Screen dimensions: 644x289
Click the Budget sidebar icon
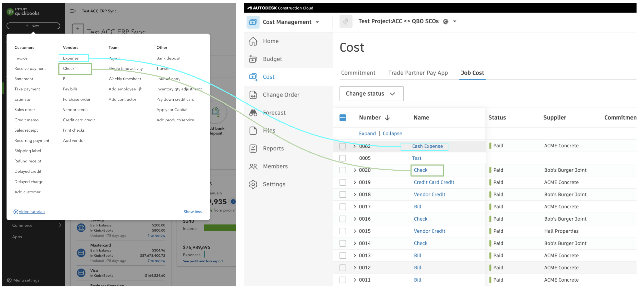(253, 59)
